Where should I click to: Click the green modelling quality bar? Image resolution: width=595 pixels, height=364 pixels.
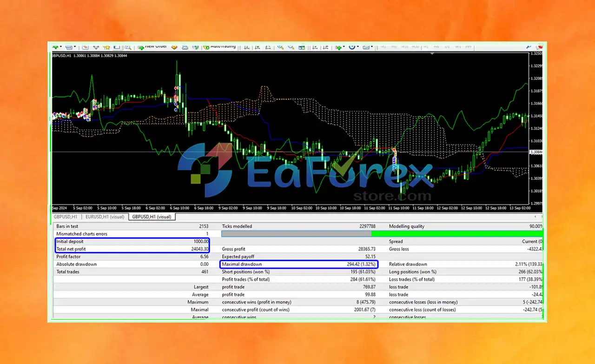(x=457, y=234)
